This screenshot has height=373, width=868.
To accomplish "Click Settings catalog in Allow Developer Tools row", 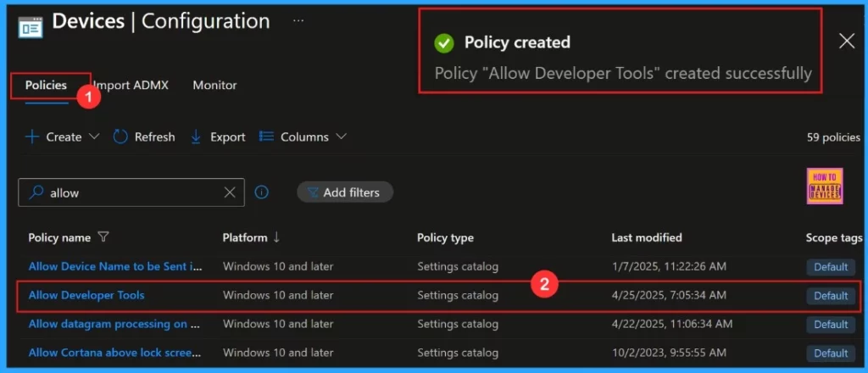I will 458,296.
